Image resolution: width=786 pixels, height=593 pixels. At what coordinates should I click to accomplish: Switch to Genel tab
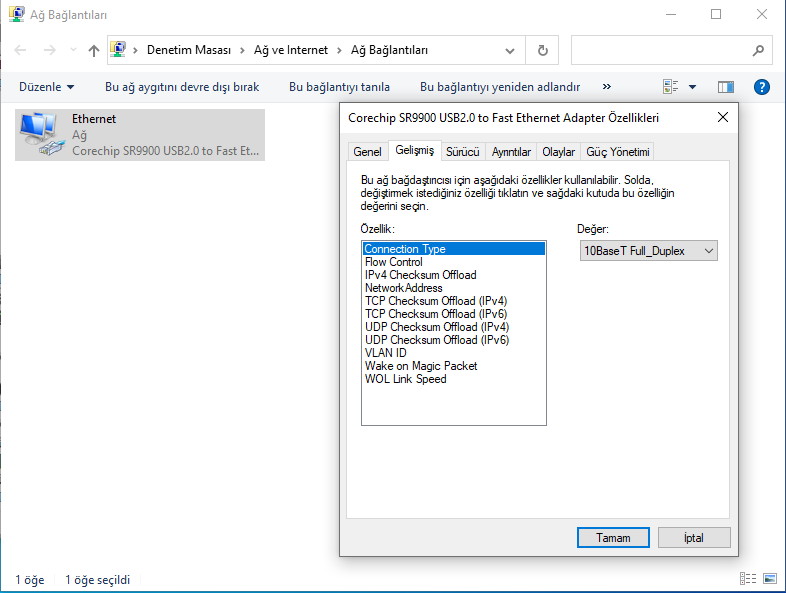point(367,152)
